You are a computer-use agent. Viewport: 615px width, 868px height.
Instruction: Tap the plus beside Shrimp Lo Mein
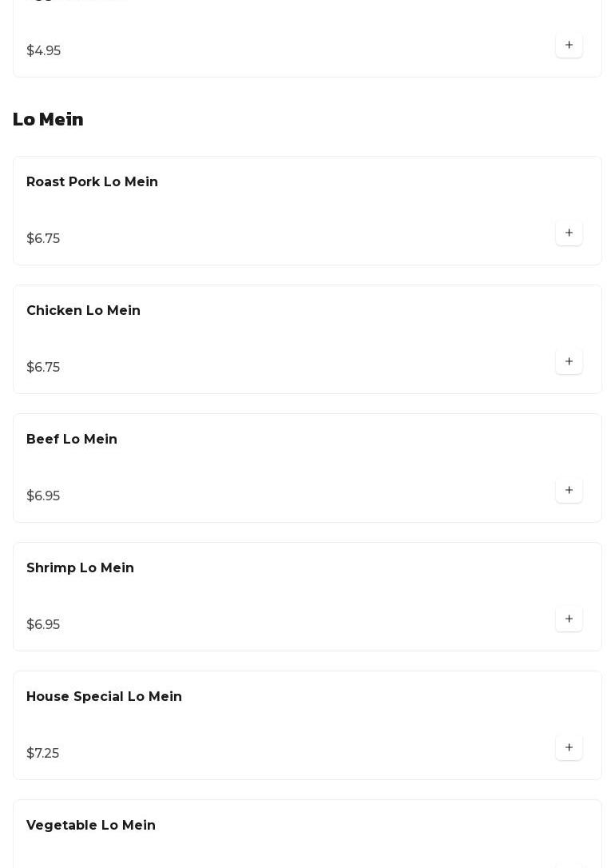(569, 619)
